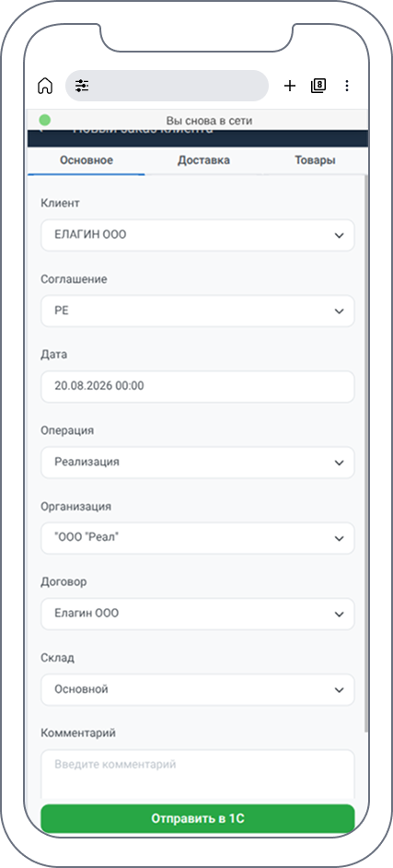393x868 pixels.
Task: Click the Дата field 20.08.2026
Action: pyautogui.click(x=197, y=386)
